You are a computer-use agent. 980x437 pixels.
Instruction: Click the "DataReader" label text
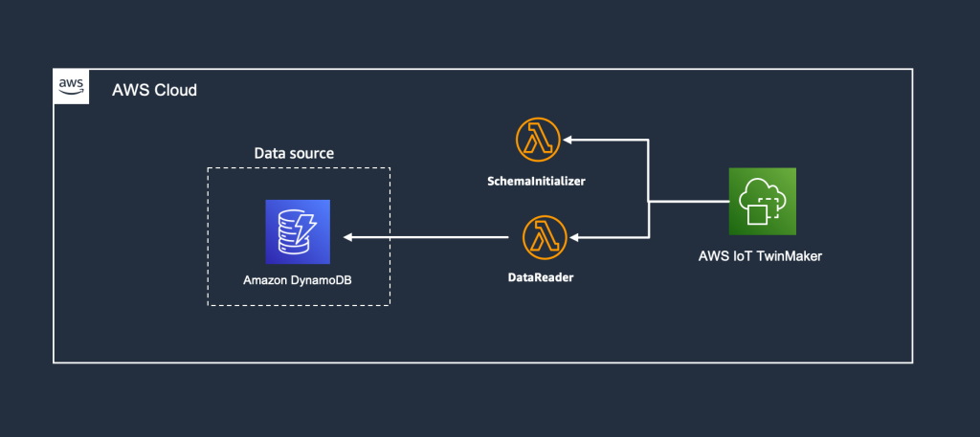[541, 277]
